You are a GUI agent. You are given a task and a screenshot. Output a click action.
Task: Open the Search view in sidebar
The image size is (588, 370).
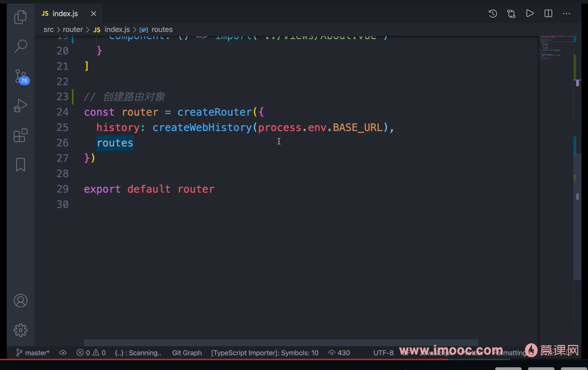coord(21,46)
